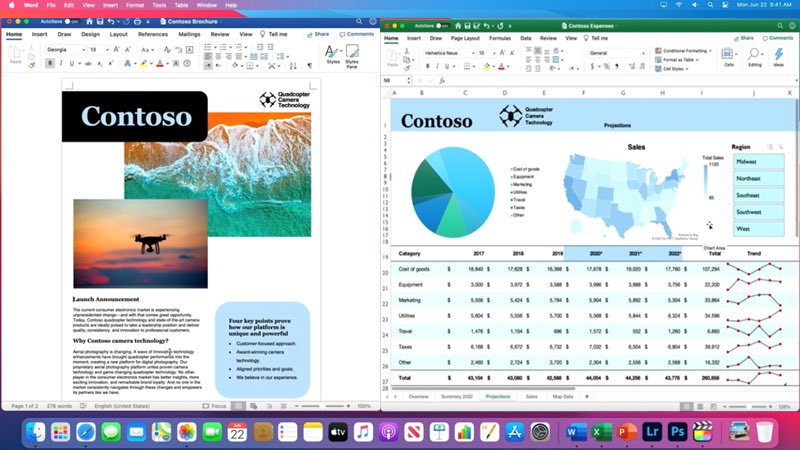Viewport: 800px width, 450px height.
Task: Apply Italic in the Word ribbon
Action: tap(61, 63)
